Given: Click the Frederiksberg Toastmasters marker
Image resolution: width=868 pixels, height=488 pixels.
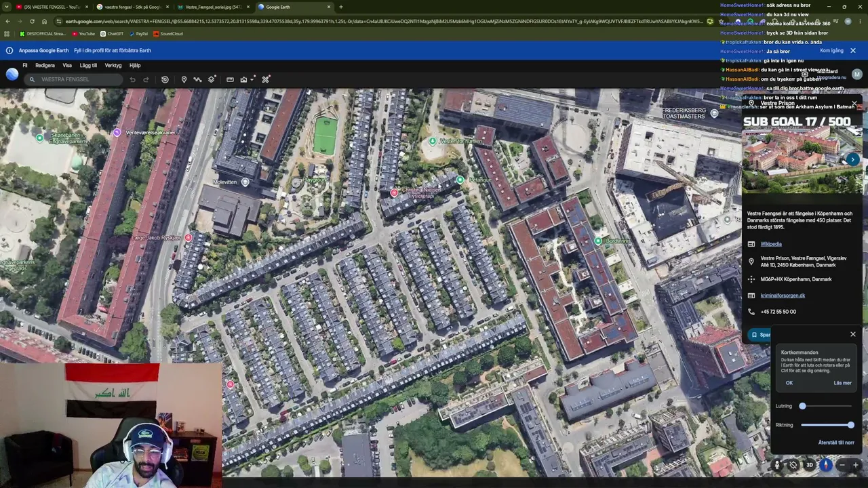Looking at the screenshot, I should tap(714, 114).
